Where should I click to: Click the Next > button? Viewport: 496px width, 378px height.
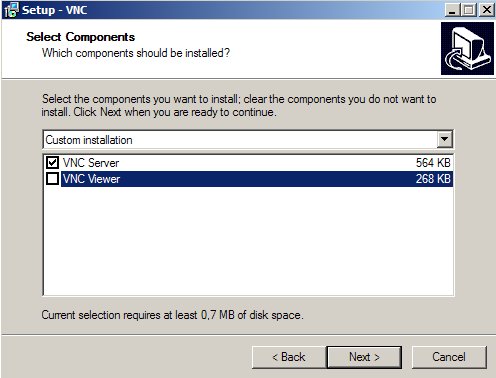364,357
